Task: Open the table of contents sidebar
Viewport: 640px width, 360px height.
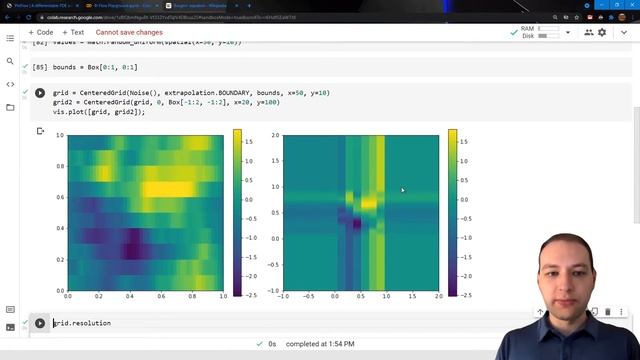Action: coord(10,38)
